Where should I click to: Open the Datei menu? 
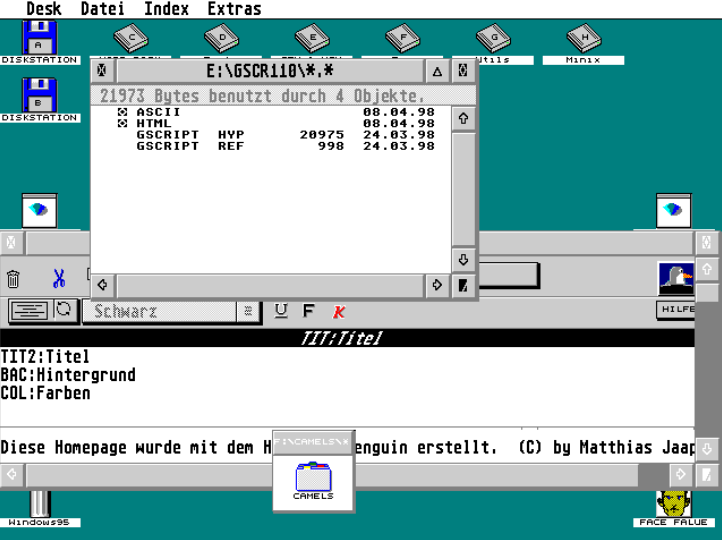(x=102, y=9)
